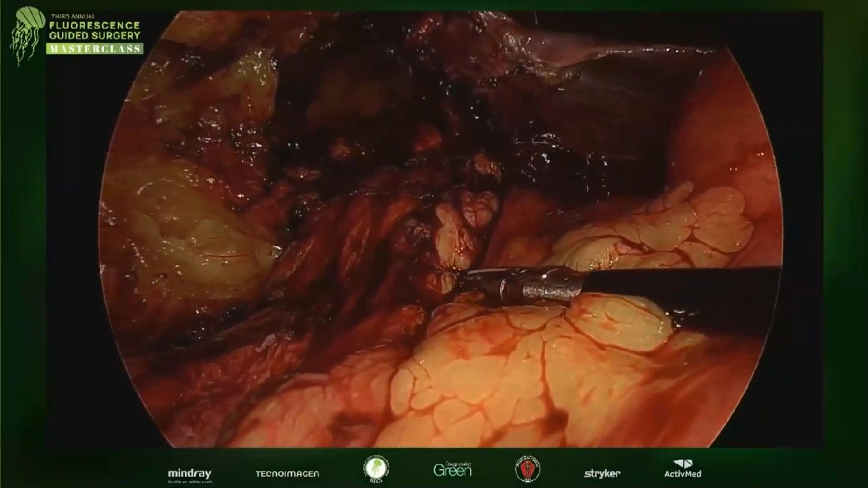
Task: Click the Fluorescence Guided Surgery title text
Action: point(95,30)
